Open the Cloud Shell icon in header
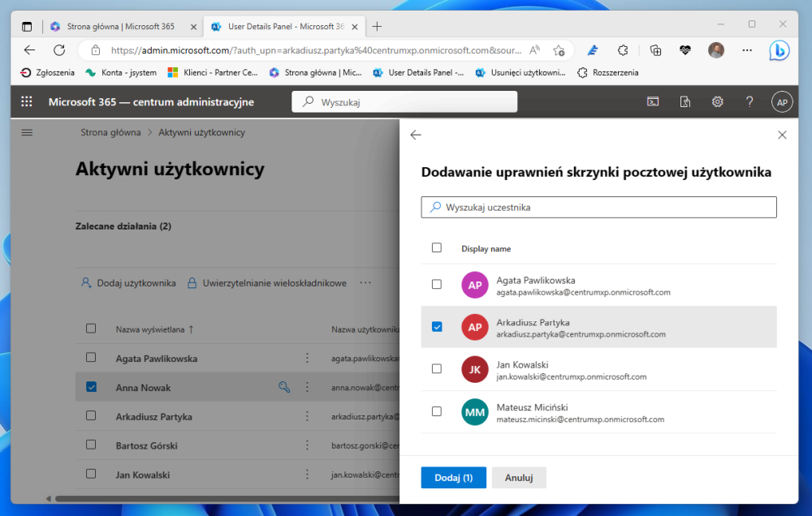The height and width of the screenshot is (516, 812). tap(653, 102)
